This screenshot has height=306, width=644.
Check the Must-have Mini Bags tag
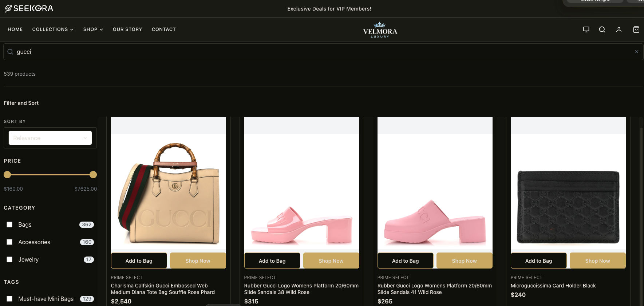point(9,299)
